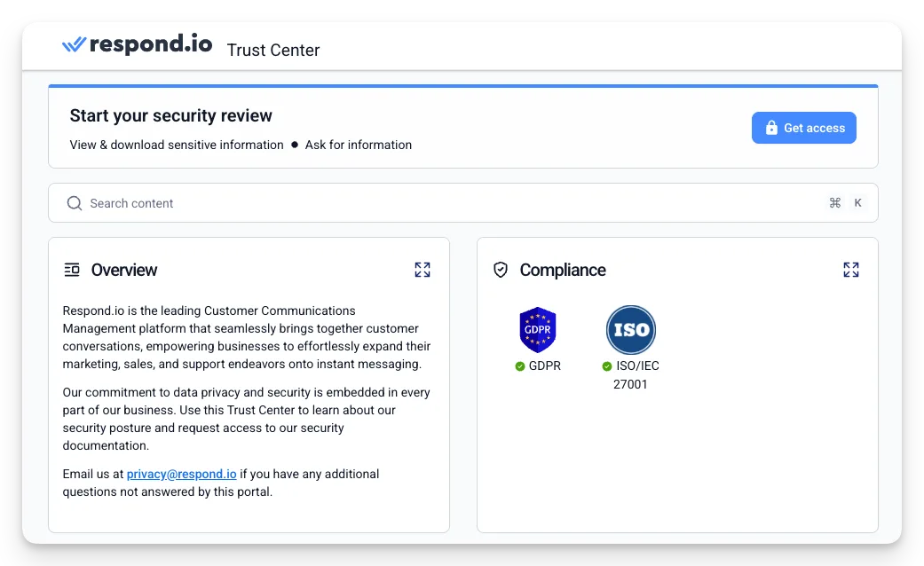
Task: Click the ISO/IEC 27001 label
Action: click(636, 375)
